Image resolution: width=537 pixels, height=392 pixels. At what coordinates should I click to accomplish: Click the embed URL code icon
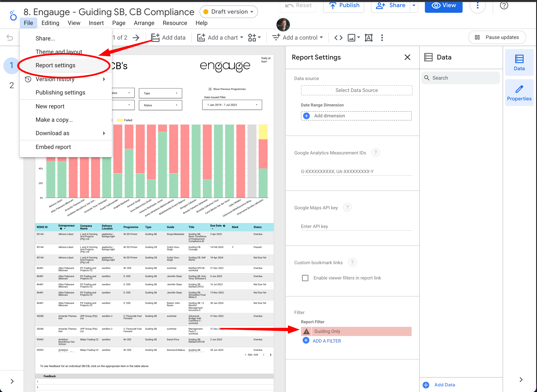pyautogui.click(x=338, y=38)
